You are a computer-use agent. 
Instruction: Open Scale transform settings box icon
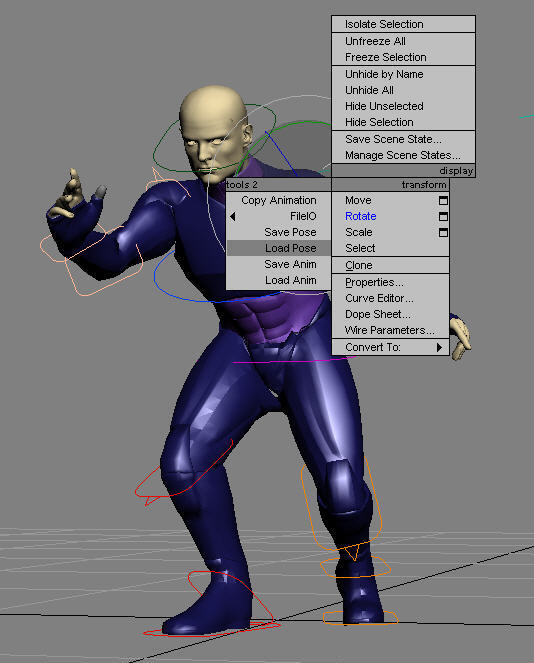click(443, 233)
